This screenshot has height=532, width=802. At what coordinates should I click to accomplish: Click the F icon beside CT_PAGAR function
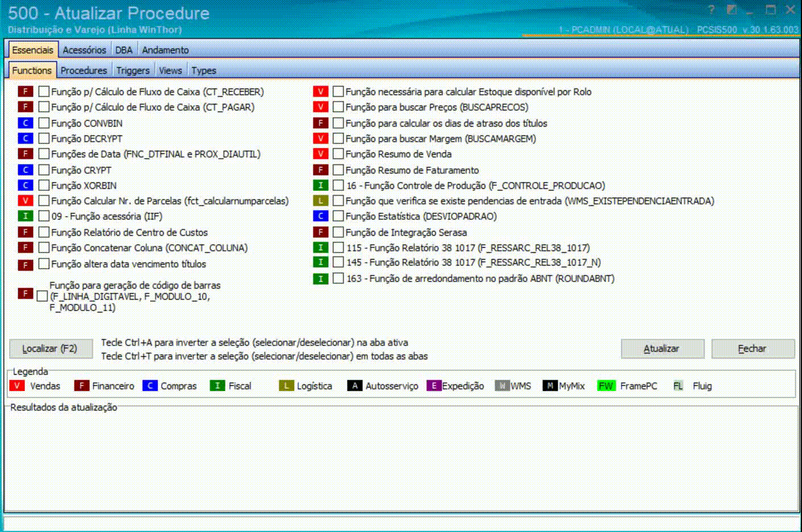pyautogui.click(x=25, y=107)
